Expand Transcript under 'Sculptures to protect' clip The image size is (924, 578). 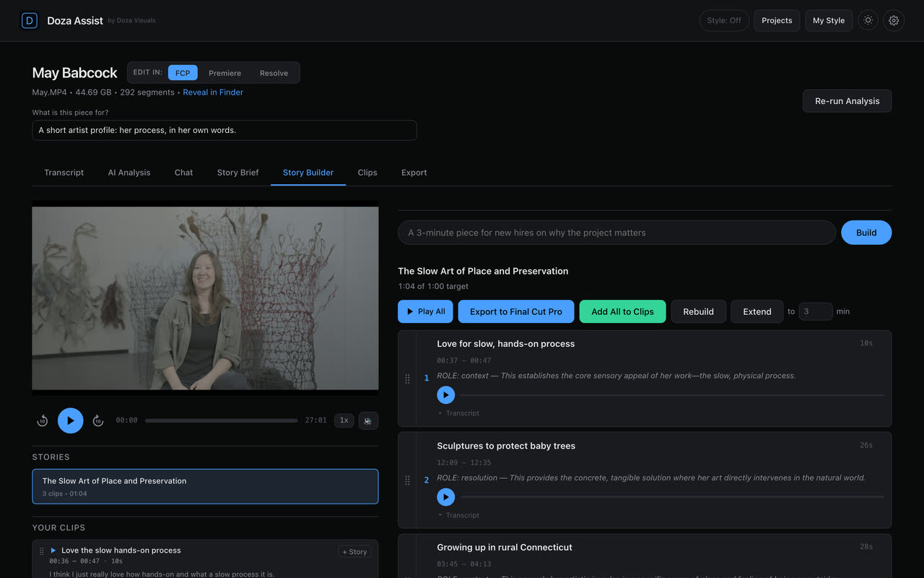[x=459, y=515]
